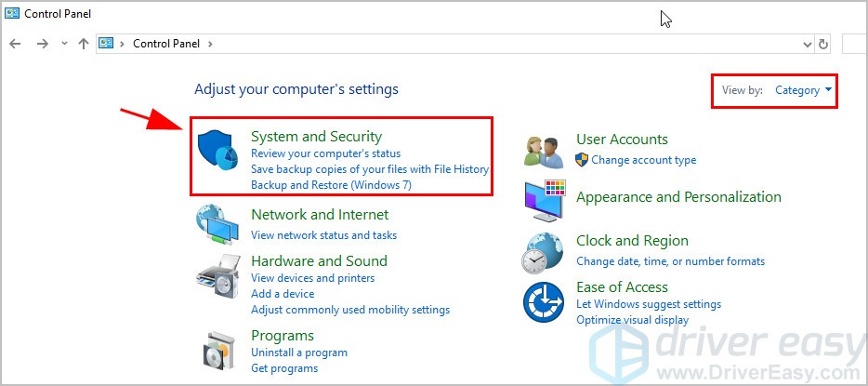Refresh the Control Panel view

point(823,44)
